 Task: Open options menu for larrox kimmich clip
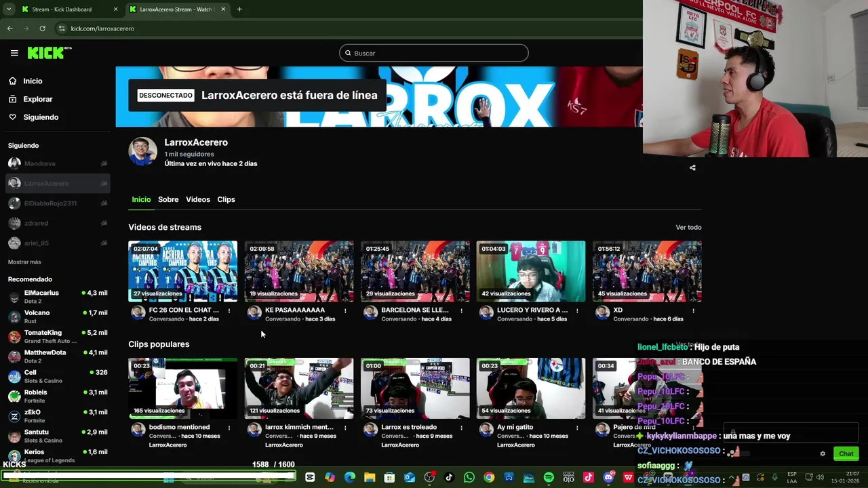345,428
